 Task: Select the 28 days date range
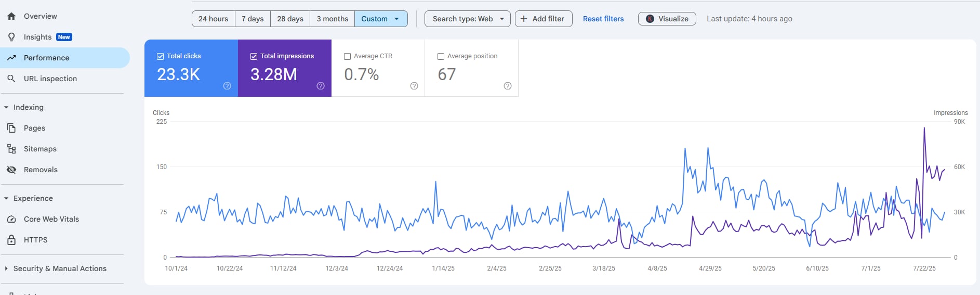[290, 19]
